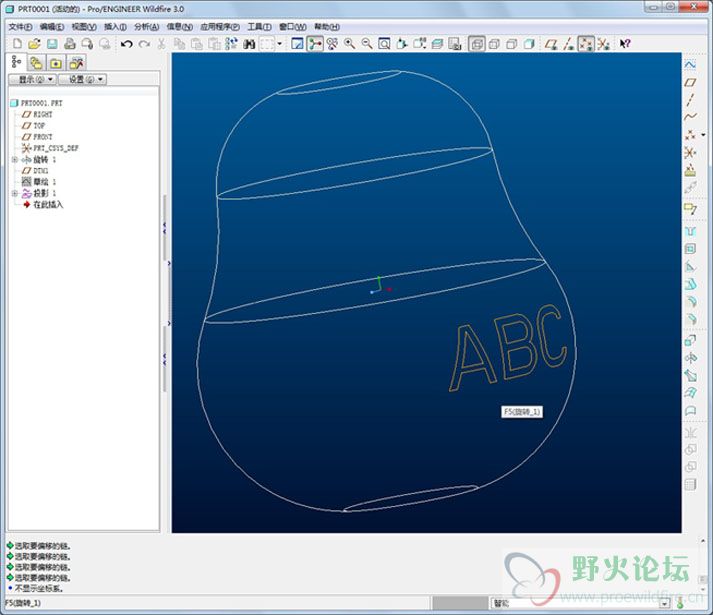
Task: Open the 分析 menu
Action: [x=146, y=27]
